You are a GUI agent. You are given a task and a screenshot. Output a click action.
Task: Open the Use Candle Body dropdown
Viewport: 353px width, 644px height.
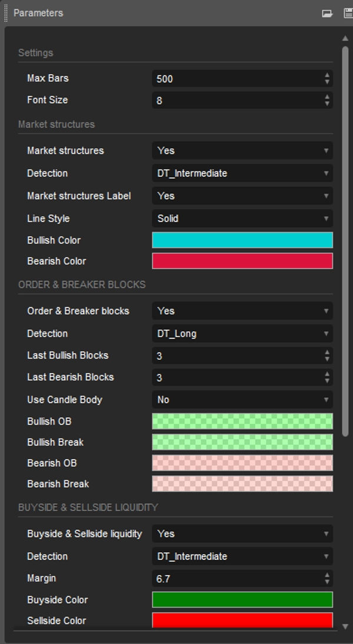242,400
